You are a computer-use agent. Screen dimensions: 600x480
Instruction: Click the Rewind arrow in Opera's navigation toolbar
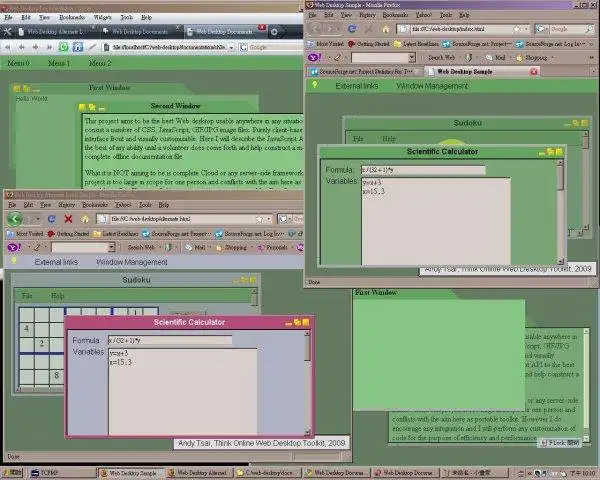click(x=8, y=47)
